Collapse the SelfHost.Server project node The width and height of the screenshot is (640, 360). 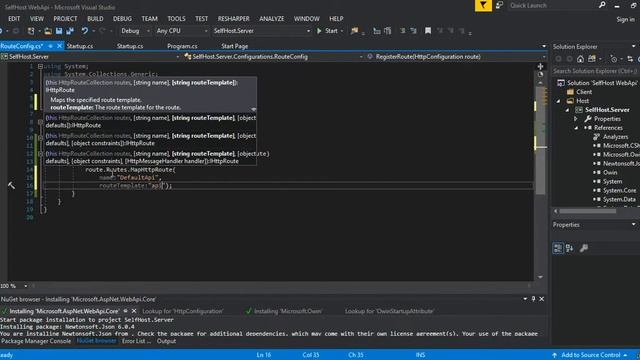567,110
